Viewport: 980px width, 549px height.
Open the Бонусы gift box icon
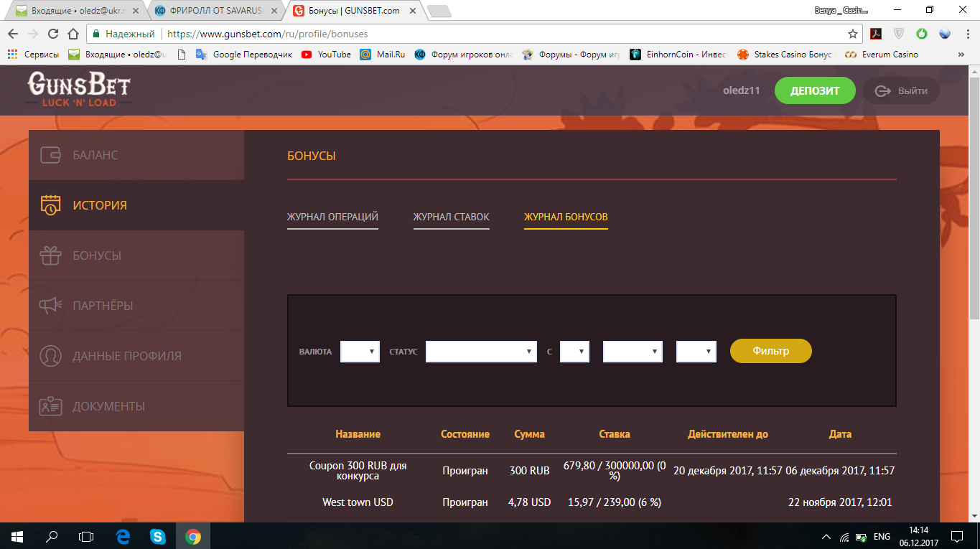pyautogui.click(x=50, y=255)
